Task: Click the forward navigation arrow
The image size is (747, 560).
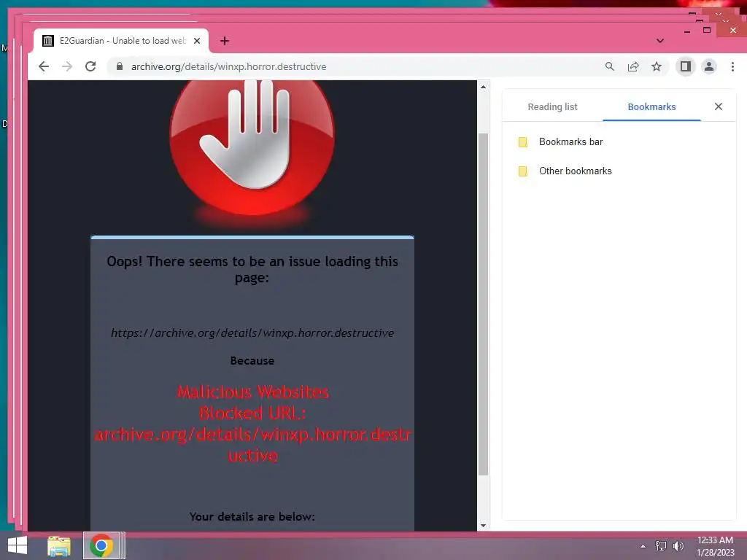Action: pyautogui.click(x=67, y=66)
